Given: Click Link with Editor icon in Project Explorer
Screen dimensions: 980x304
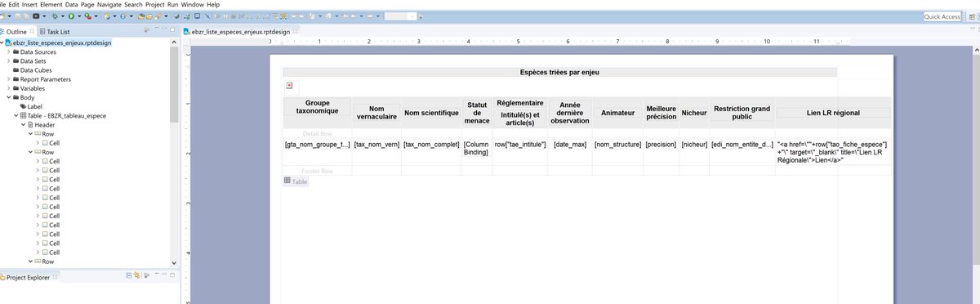Looking at the screenshot, I should click(x=137, y=275).
